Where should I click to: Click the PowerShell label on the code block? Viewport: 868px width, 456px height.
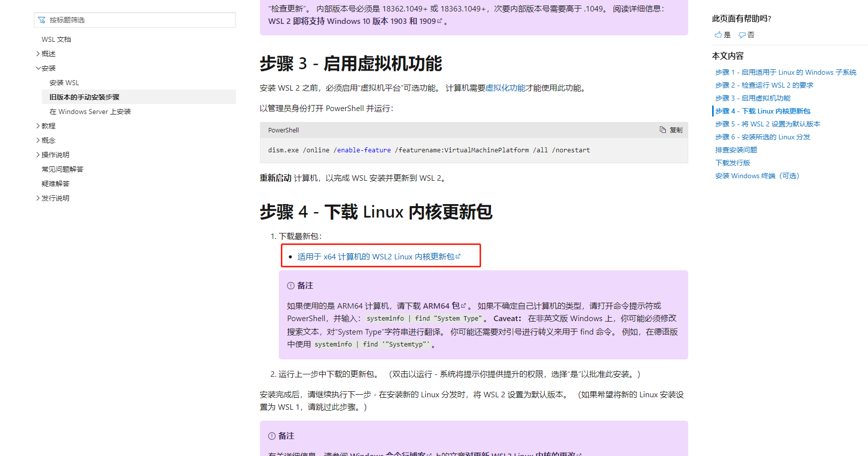(283, 130)
